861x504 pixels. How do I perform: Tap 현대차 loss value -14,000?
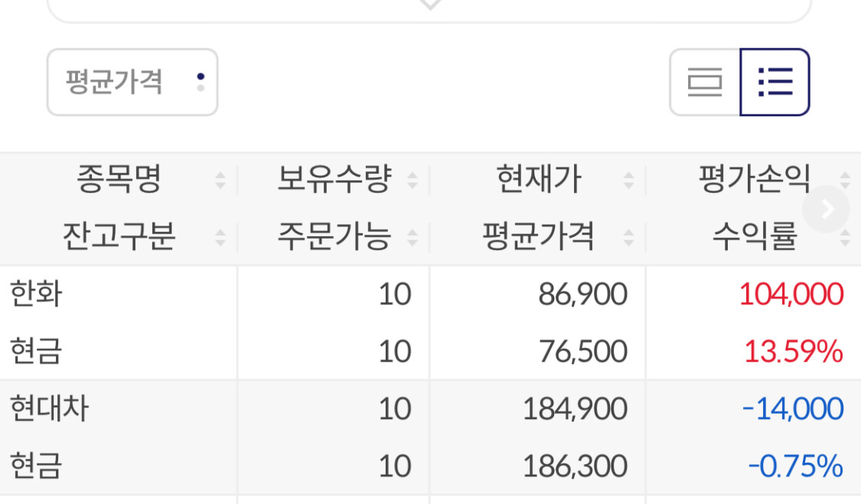(793, 409)
